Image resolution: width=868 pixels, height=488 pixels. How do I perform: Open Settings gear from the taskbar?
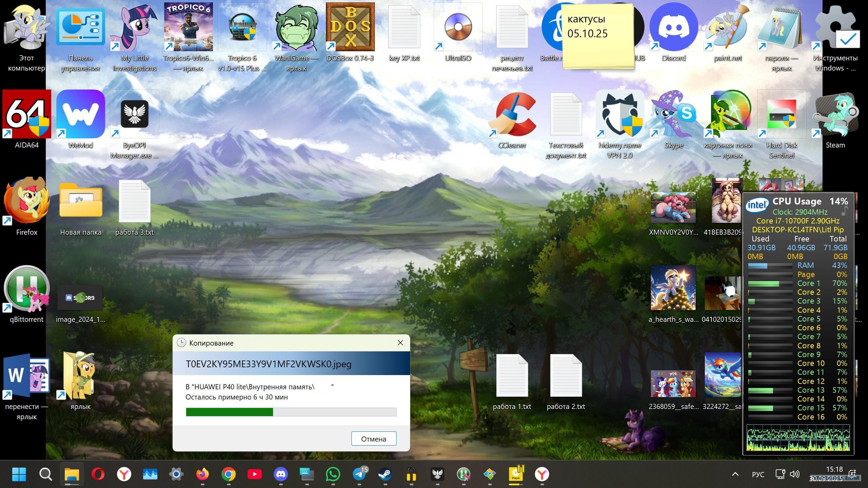coord(176,474)
